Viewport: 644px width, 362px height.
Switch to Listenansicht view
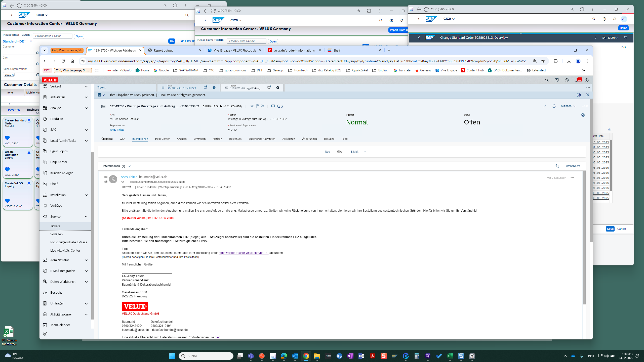coord(572,166)
